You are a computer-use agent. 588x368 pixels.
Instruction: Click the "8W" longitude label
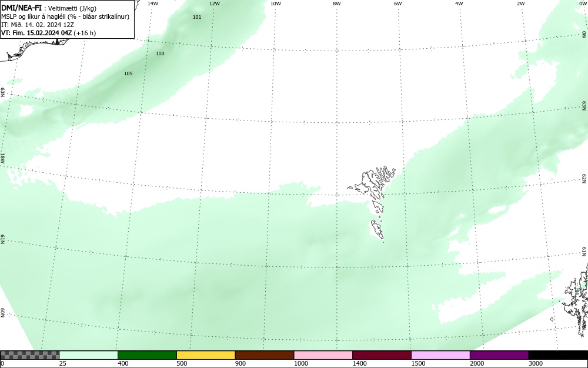click(x=337, y=4)
